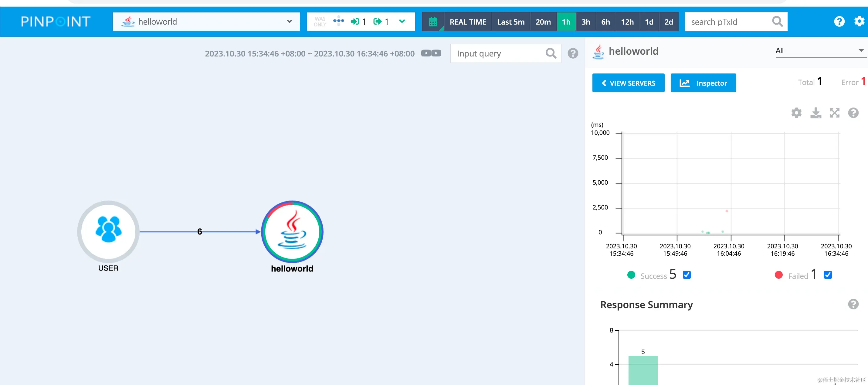The width and height of the screenshot is (868, 385).
Task: Expand inbound/outbound depth dropdown
Action: coord(402,22)
